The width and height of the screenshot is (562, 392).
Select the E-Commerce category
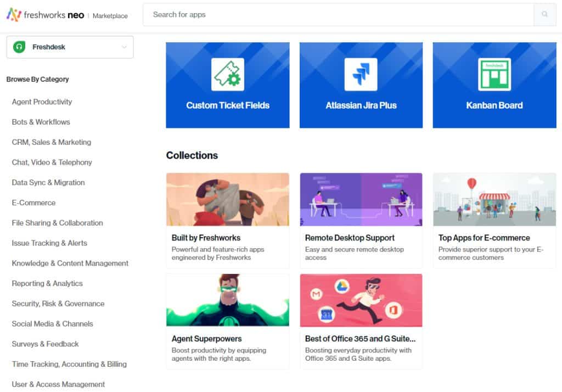(33, 203)
